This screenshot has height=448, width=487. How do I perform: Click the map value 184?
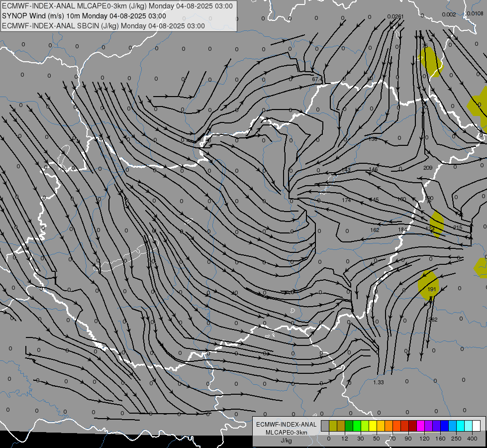pyautogui.click(x=402, y=230)
